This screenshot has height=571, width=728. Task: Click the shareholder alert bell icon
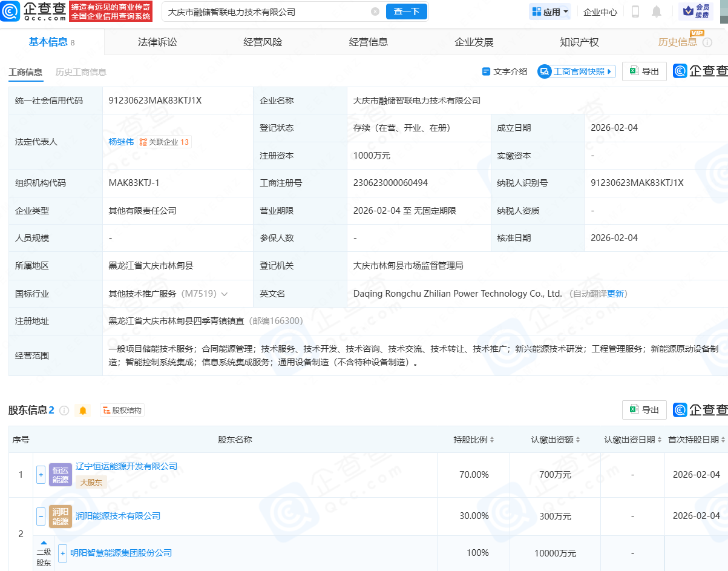pyautogui.click(x=83, y=411)
